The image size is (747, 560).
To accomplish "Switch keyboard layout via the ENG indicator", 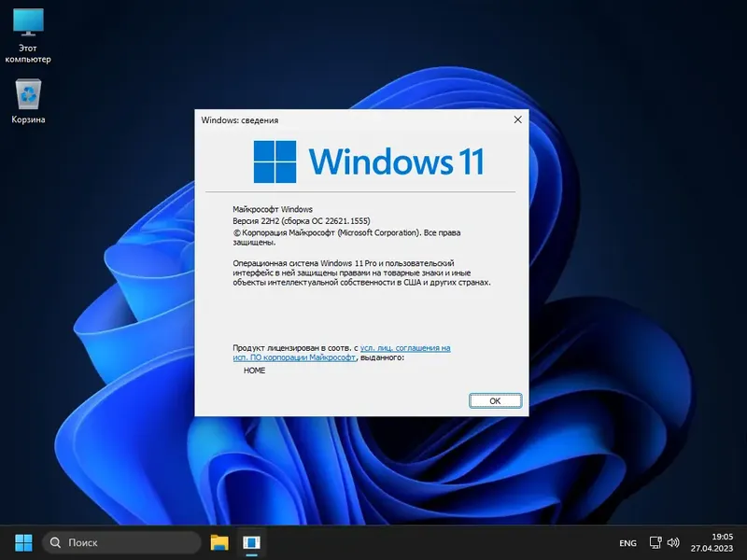I will [627, 542].
